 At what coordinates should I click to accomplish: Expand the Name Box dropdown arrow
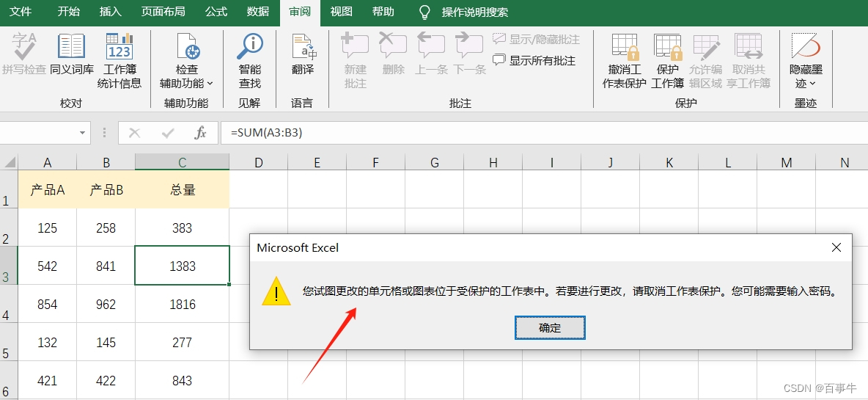(x=83, y=133)
